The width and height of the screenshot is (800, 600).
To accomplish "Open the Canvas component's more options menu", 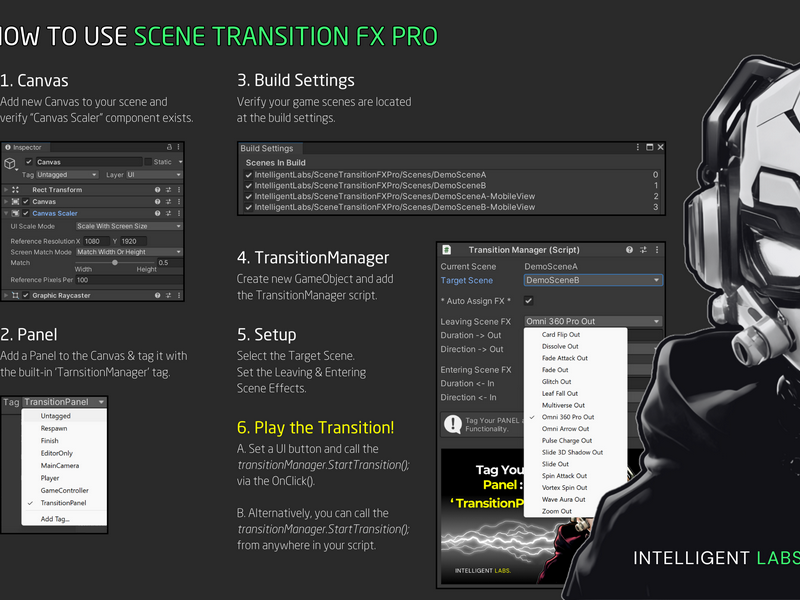I will [179, 202].
